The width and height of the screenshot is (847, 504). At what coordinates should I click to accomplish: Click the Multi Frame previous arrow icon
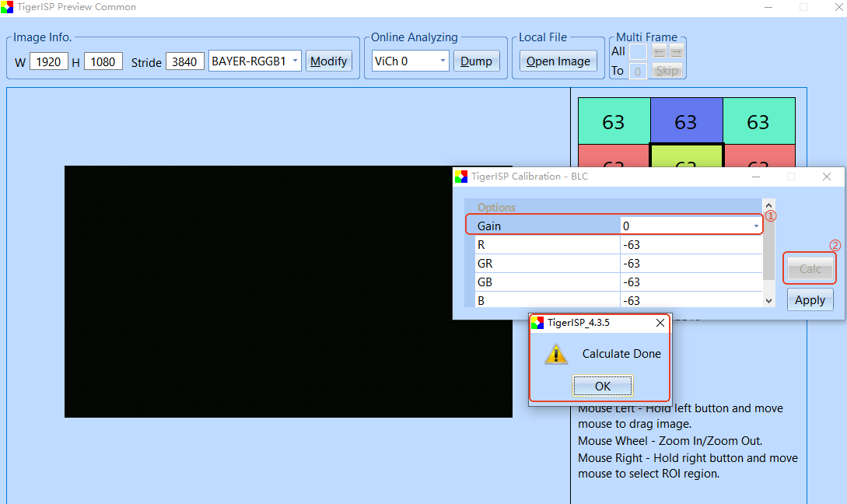(659, 52)
